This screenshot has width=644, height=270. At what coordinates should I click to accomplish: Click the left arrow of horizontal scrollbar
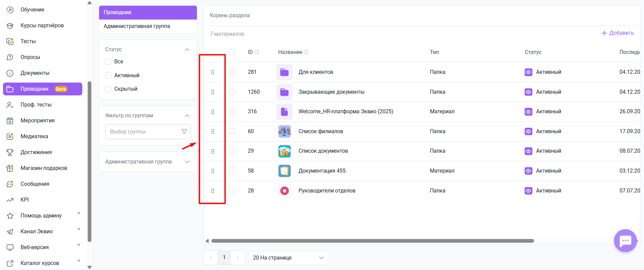point(207,241)
